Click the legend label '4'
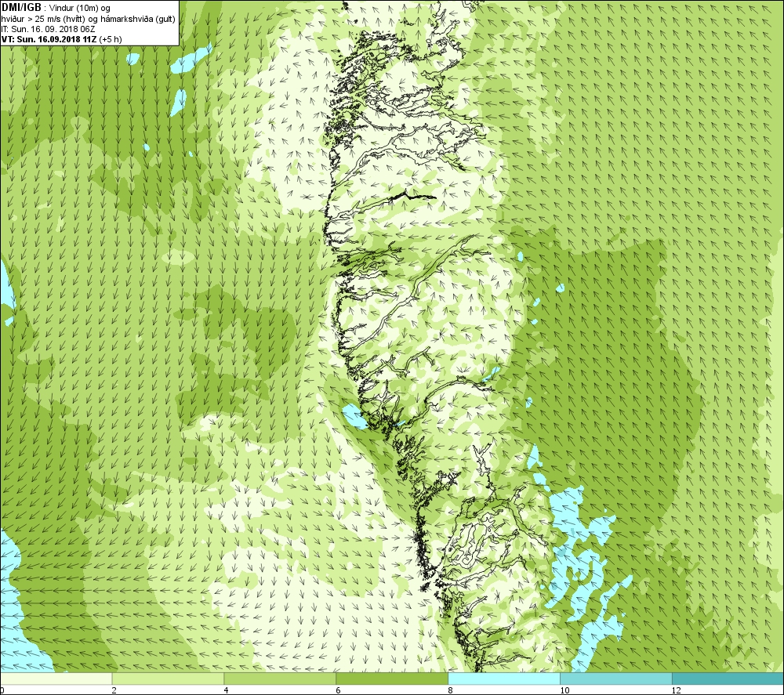The width and height of the screenshot is (784, 695). point(226,690)
